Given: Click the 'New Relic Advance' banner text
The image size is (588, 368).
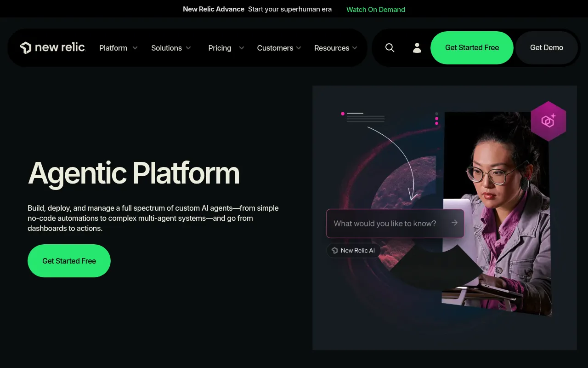Looking at the screenshot, I should (214, 9).
